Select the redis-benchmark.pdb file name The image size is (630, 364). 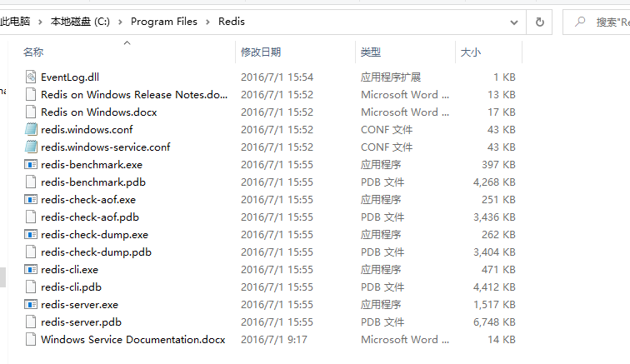[93, 182]
